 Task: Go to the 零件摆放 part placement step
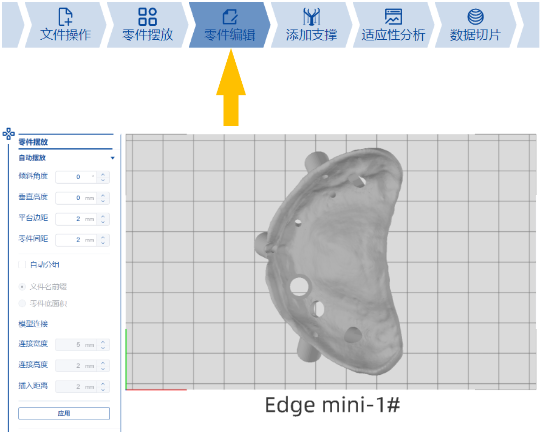tap(147, 25)
